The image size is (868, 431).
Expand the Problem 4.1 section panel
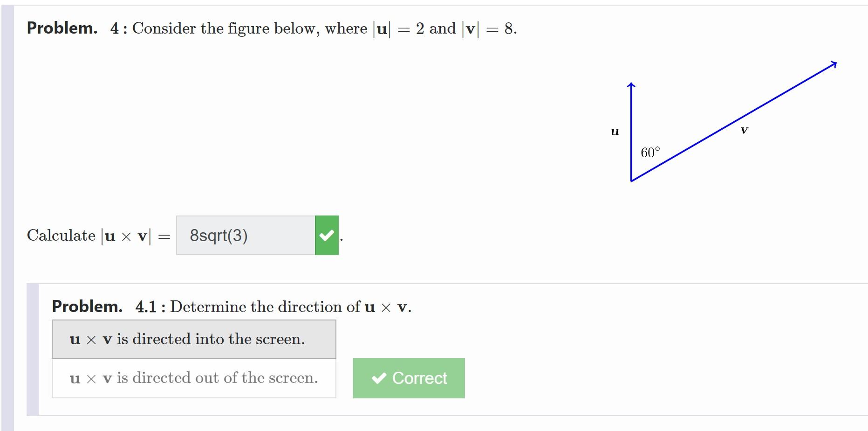coord(230,306)
